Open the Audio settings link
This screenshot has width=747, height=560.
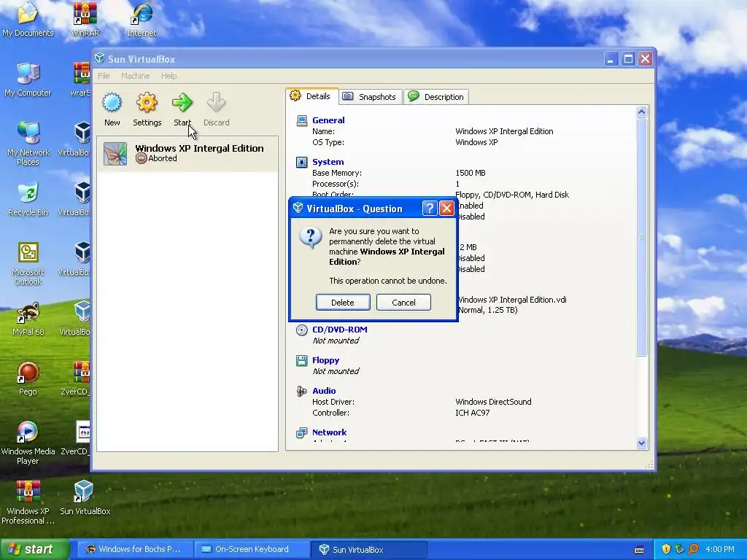324,391
